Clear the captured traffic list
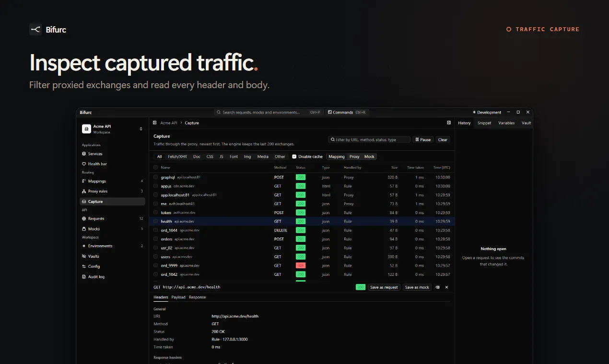This screenshot has height=364, width=609. click(x=443, y=140)
